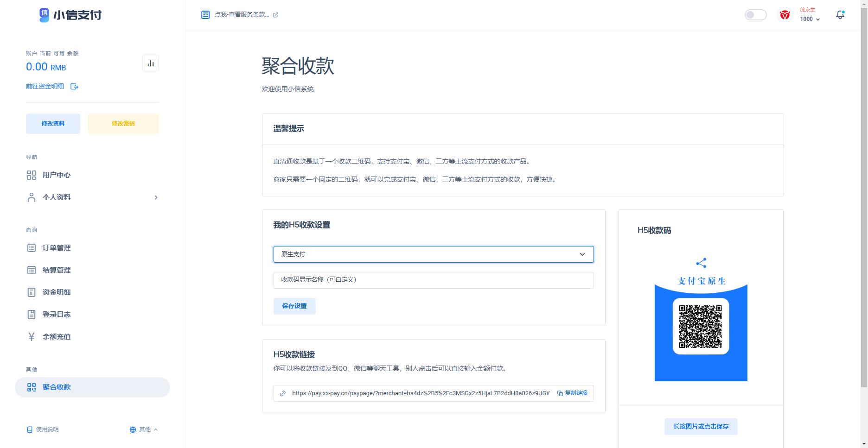Select the 余额充值 ¥ icon
This screenshot has width=868, height=448.
coord(32,336)
